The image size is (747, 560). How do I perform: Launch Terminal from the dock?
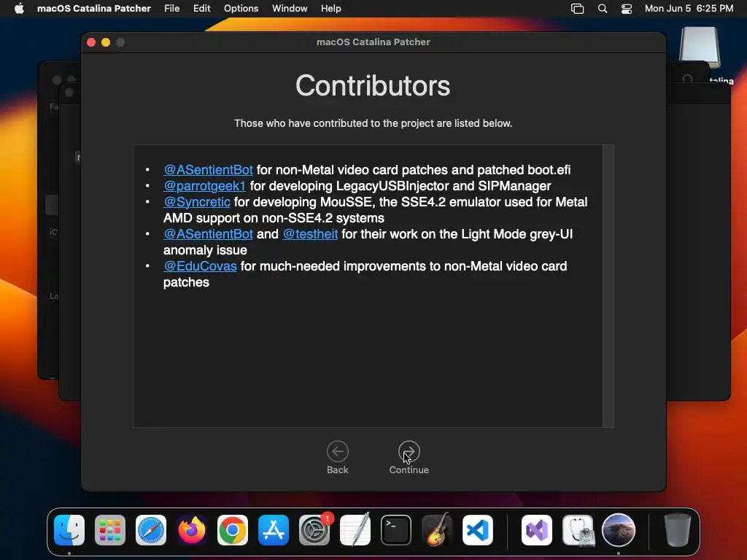(396, 530)
